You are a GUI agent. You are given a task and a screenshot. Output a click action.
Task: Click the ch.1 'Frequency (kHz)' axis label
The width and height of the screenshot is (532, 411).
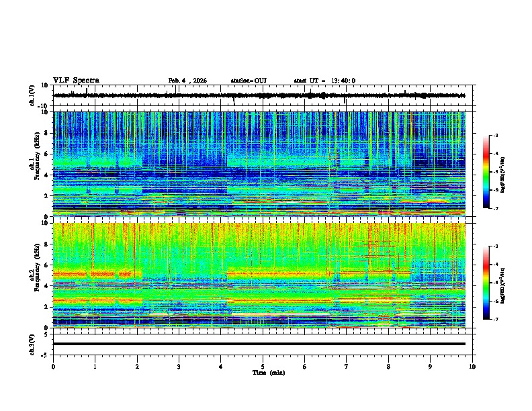(37, 156)
